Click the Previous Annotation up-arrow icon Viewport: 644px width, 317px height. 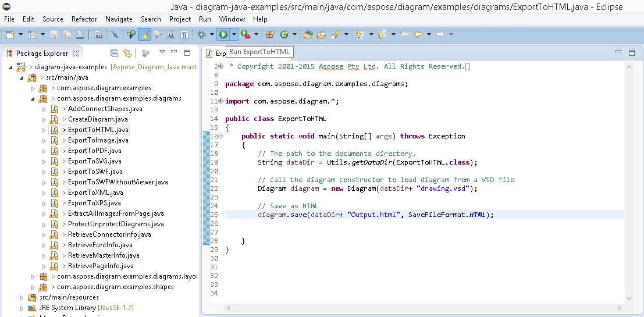(382, 34)
